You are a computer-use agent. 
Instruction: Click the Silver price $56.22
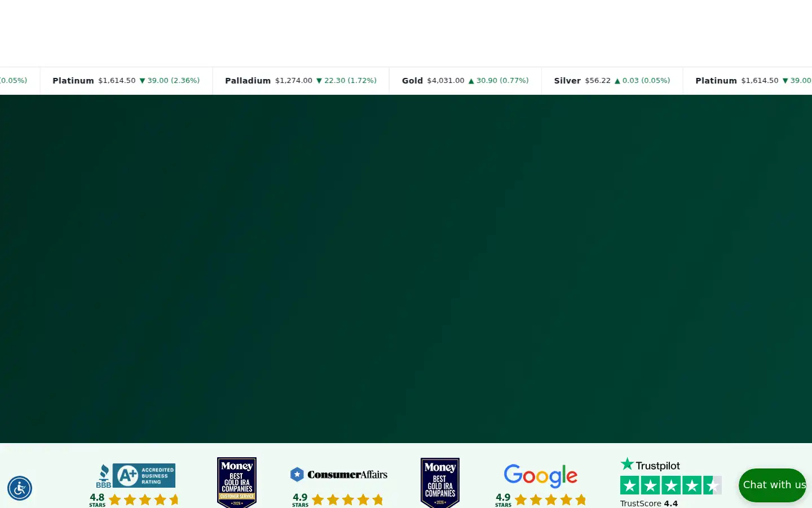(598, 81)
